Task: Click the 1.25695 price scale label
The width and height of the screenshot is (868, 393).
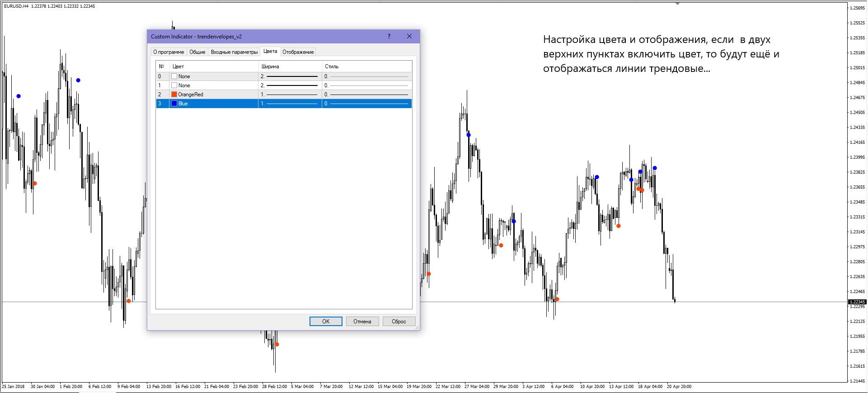Action: click(x=857, y=8)
